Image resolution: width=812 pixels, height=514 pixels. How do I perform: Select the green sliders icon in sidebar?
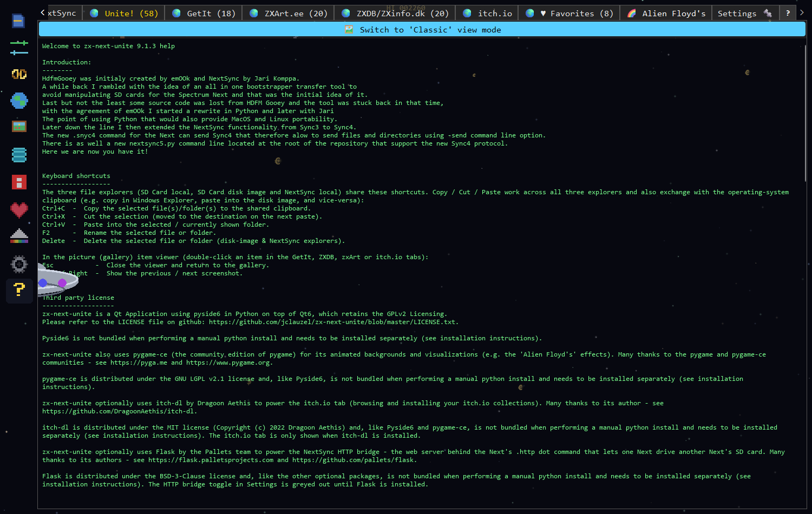click(19, 48)
